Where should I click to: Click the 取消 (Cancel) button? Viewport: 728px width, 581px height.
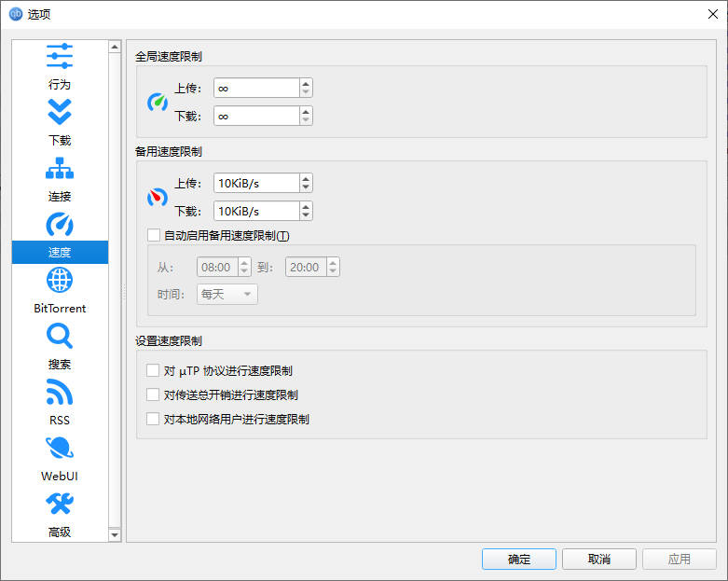click(x=598, y=559)
